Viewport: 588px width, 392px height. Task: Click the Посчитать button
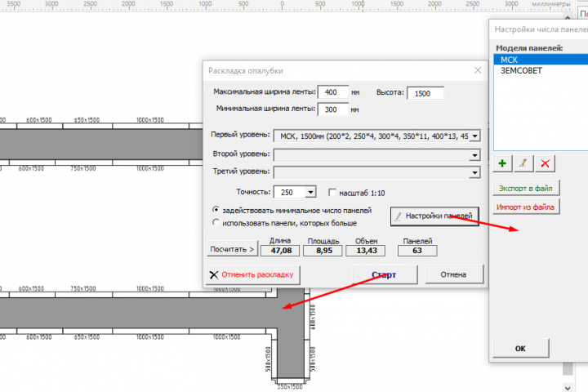(x=232, y=249)
